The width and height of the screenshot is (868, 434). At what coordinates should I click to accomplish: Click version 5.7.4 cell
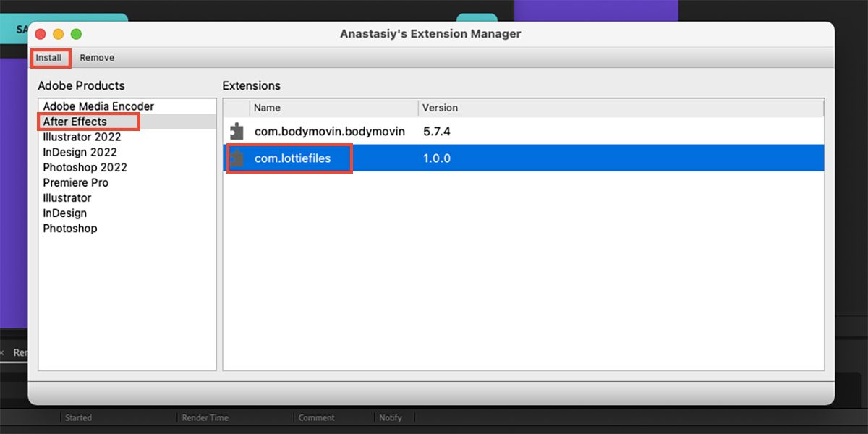point(437,132)
